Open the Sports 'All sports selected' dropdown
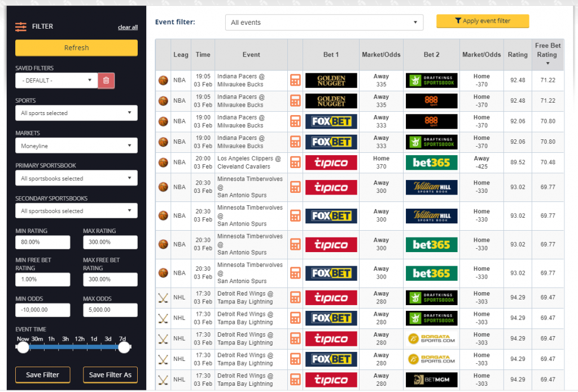The width and height of the screenshot is (578, 392). 76,113
